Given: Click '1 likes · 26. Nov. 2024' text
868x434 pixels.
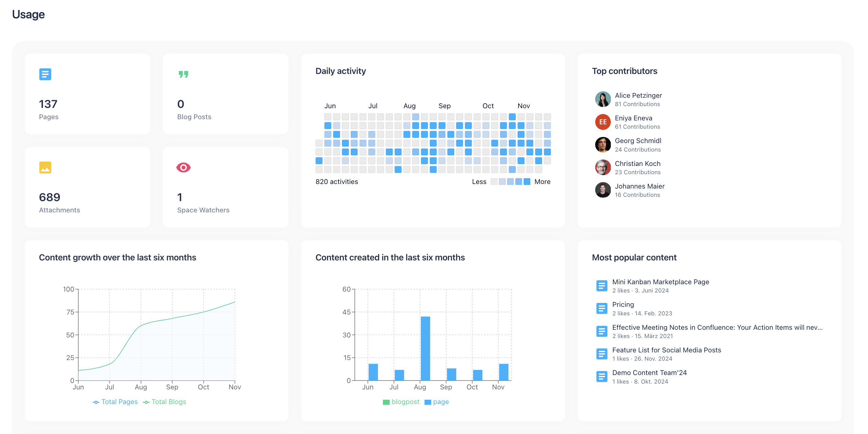Looking at the screenshot, I should pos(642,359).
